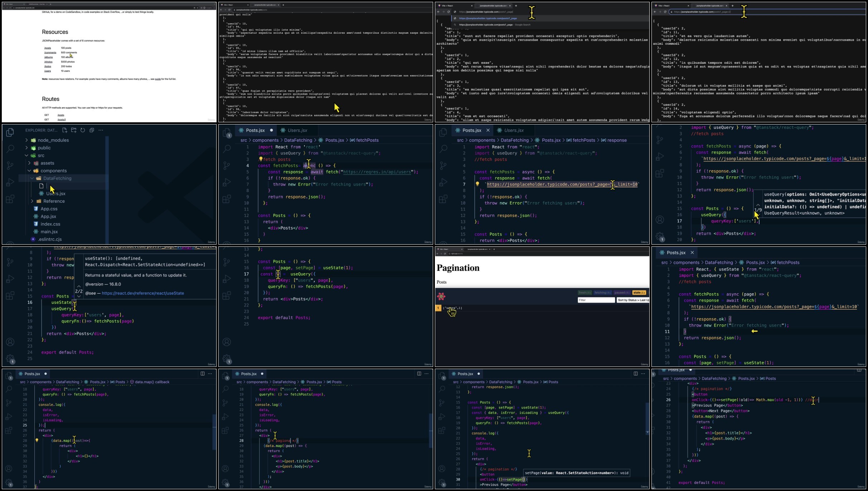The height and width of the screenshot is (491, 868).
Task: Open the /photos resource link
Action: [48, 62]
